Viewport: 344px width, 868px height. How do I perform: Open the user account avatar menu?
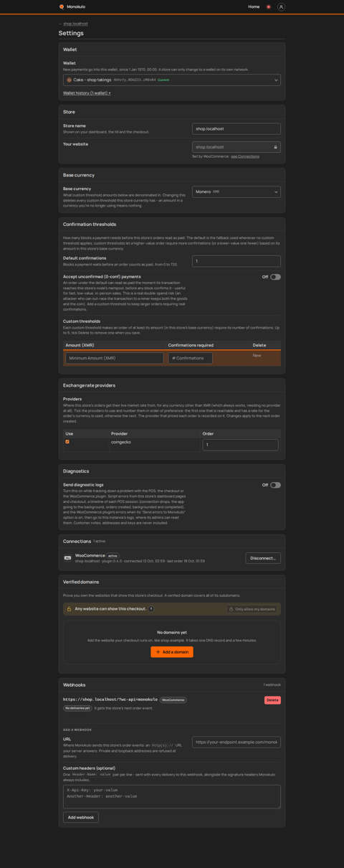pos(281,6)
